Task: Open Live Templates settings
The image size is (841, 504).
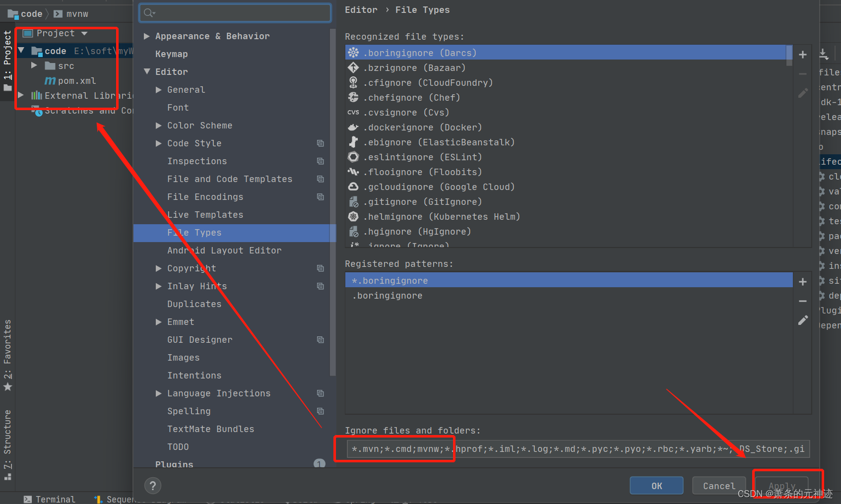Action: (205, 215)
